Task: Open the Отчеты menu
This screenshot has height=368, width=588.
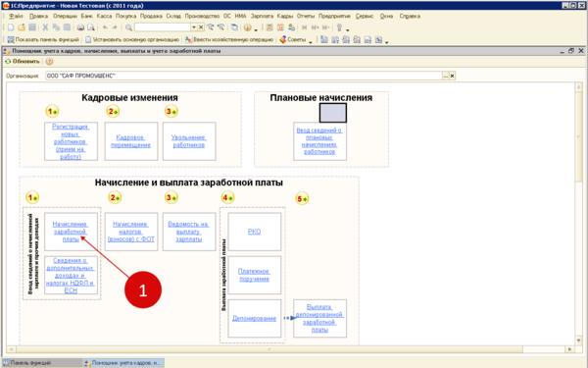Action: click(306, 16)
